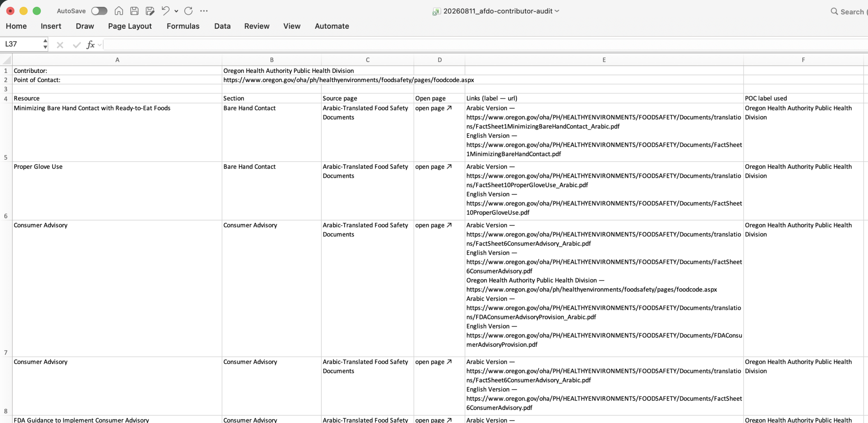Select column E header
Screen dimensions: 868x423
coord(604,60)
